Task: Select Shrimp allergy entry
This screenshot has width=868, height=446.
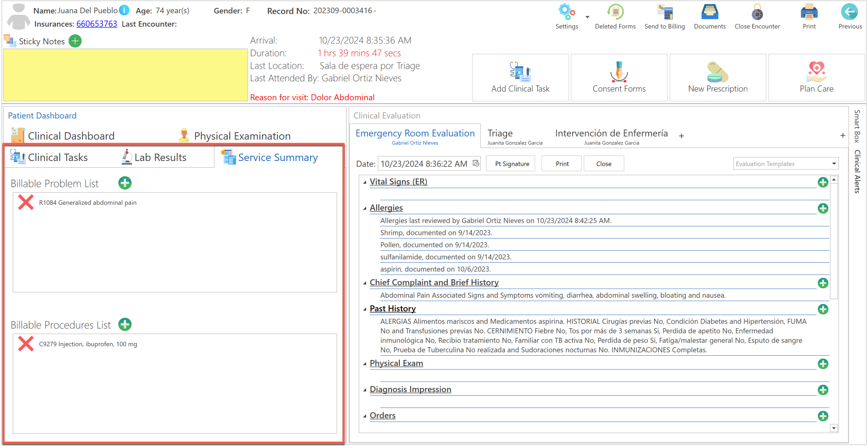Action: pos(436,233)
